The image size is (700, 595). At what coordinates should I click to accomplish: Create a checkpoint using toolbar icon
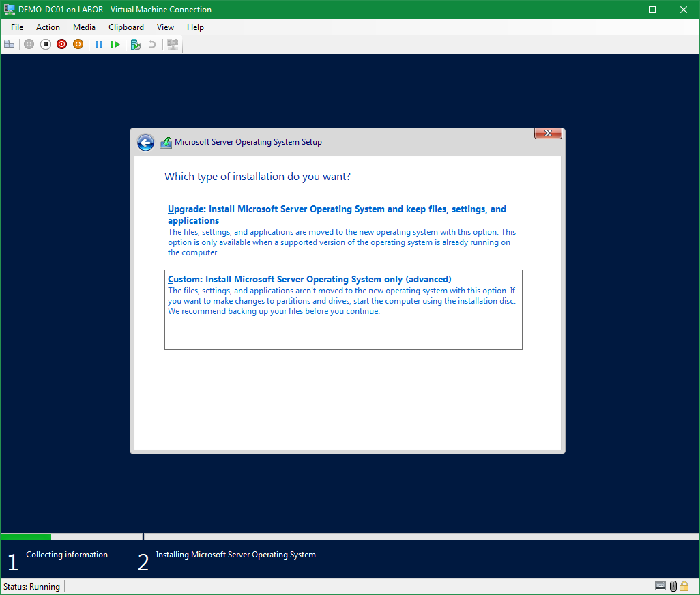pos(136,44)
